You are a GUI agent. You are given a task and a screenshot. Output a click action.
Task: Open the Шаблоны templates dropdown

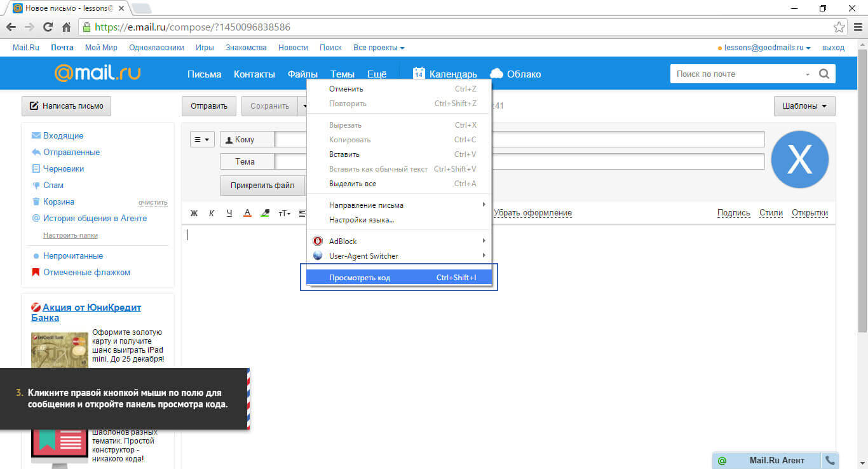coord(804,106)
